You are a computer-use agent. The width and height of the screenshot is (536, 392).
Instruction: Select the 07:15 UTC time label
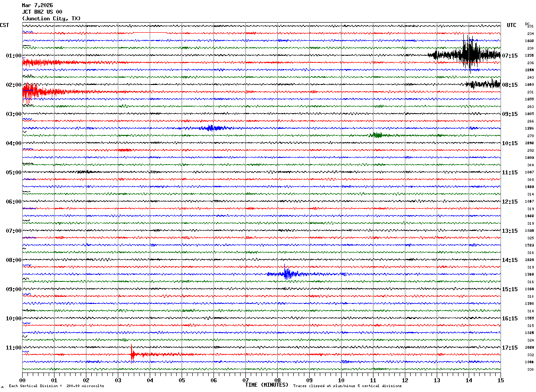511,56
